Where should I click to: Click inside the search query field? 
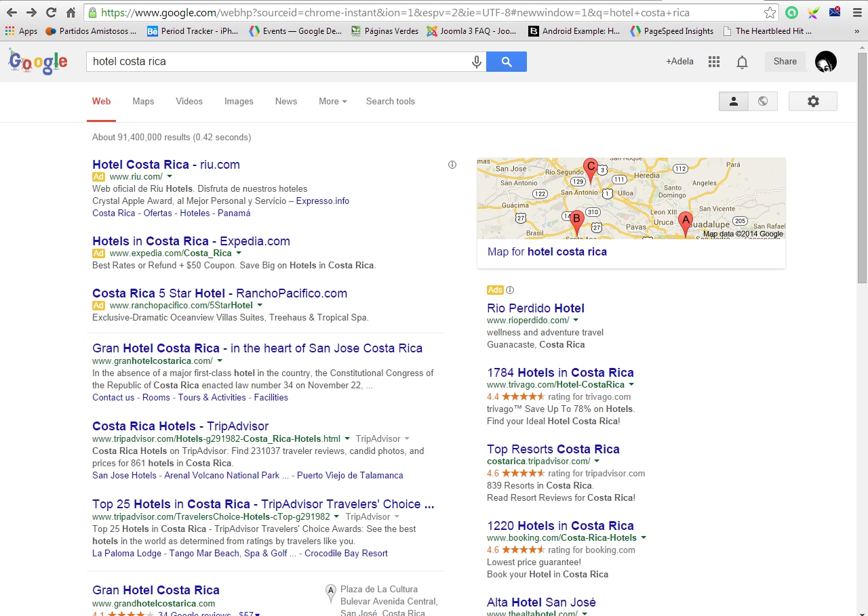tap(271, 61)
